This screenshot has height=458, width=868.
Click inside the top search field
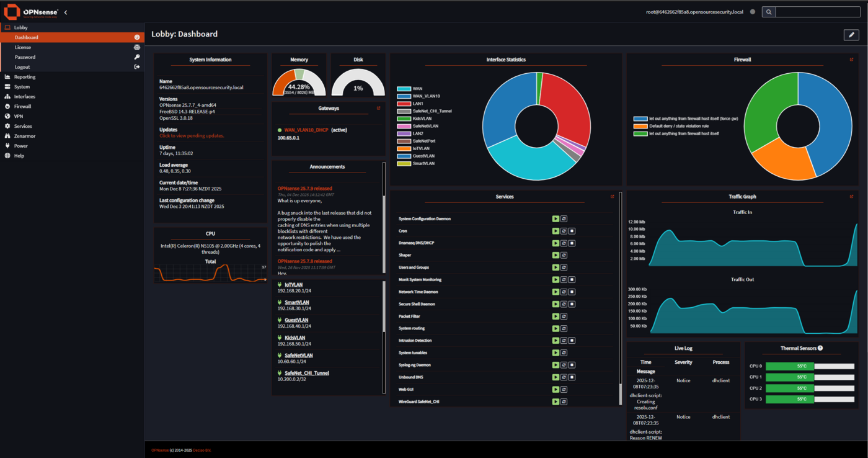(817, 11)
